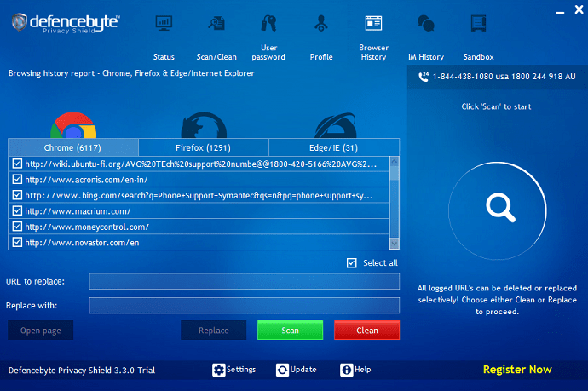Open the Status monitor icon
The height and width of the screenshot is (391, 588).
[164, 23]
